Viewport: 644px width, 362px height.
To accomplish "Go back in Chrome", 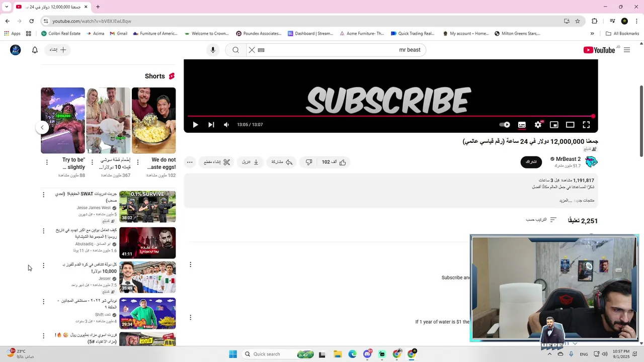I will coord(7,21).
